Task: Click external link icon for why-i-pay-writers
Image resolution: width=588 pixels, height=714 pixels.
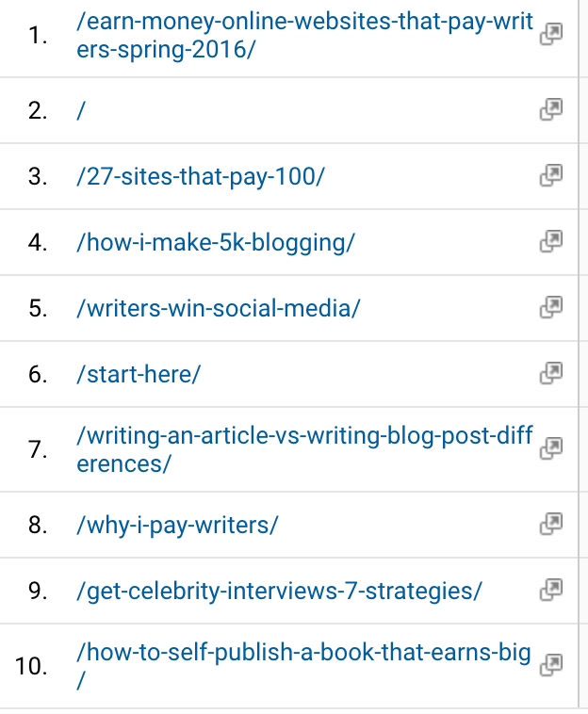Action: pyautogui.click(x=550, y=524)
